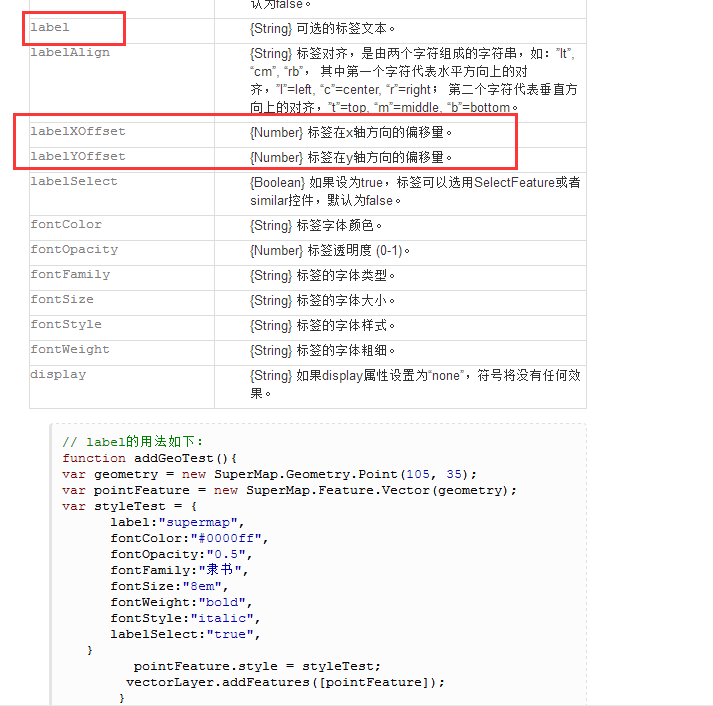This screenshot has width=713, height=706.
Task: Click code line 'label:"supermap",'
Action: tap(177, 523)
